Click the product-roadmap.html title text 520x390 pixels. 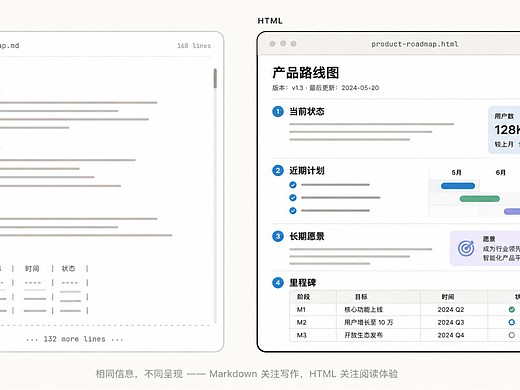tap(415, 44)
